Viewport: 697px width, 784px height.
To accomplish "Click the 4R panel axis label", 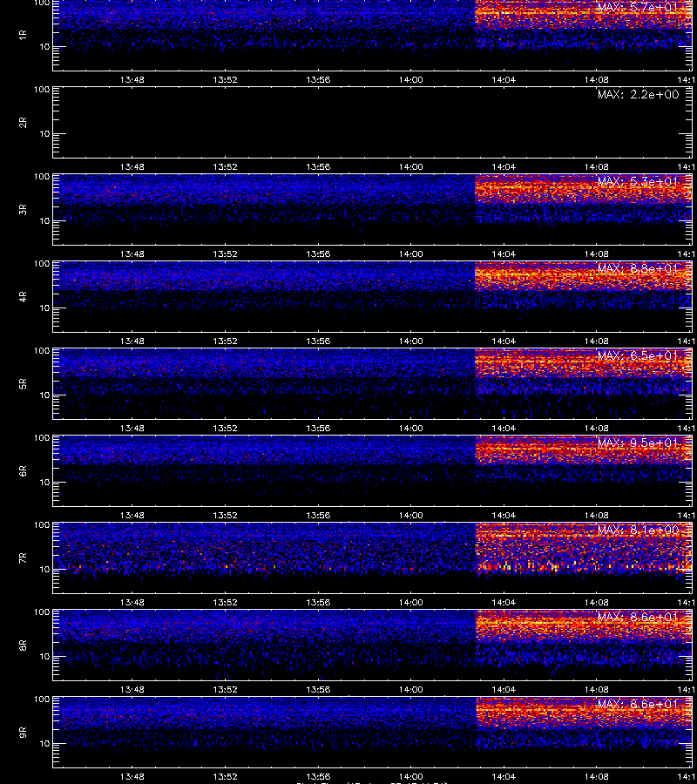I will [x=23, y=296].
